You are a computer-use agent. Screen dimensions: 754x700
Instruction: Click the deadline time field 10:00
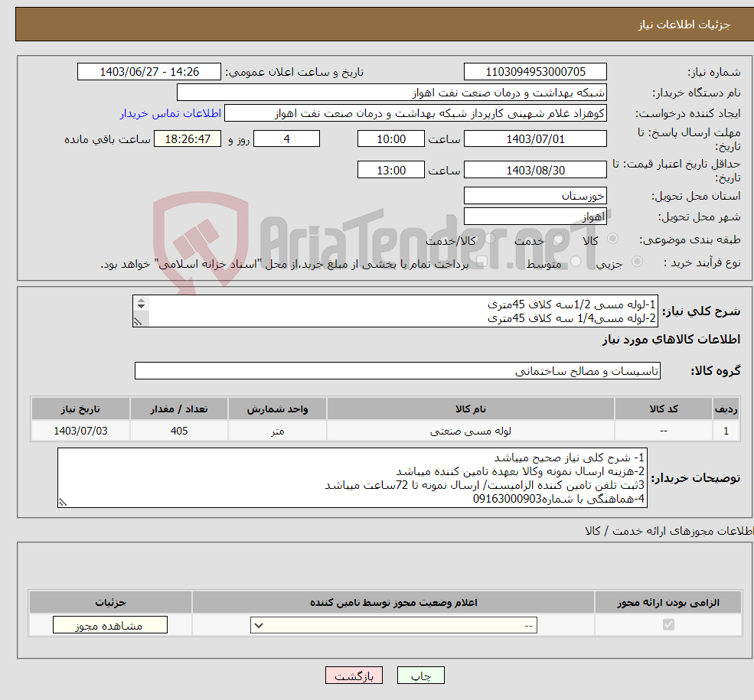tap(391, 138)
